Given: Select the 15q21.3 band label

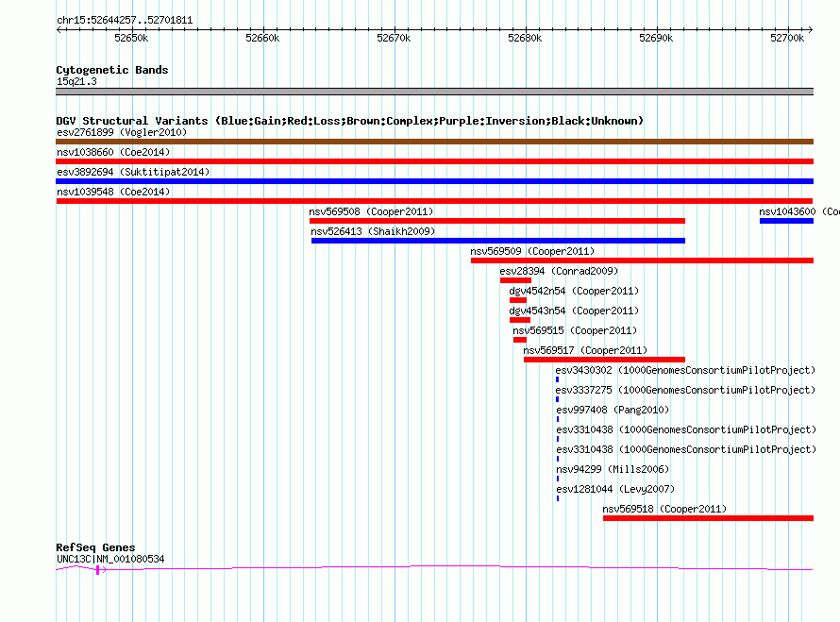Looking at the screenshot, I should tap(76, 81).
